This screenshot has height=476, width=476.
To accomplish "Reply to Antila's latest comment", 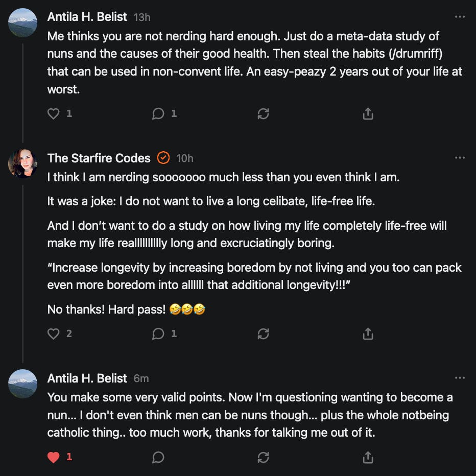I will [158, 457].
